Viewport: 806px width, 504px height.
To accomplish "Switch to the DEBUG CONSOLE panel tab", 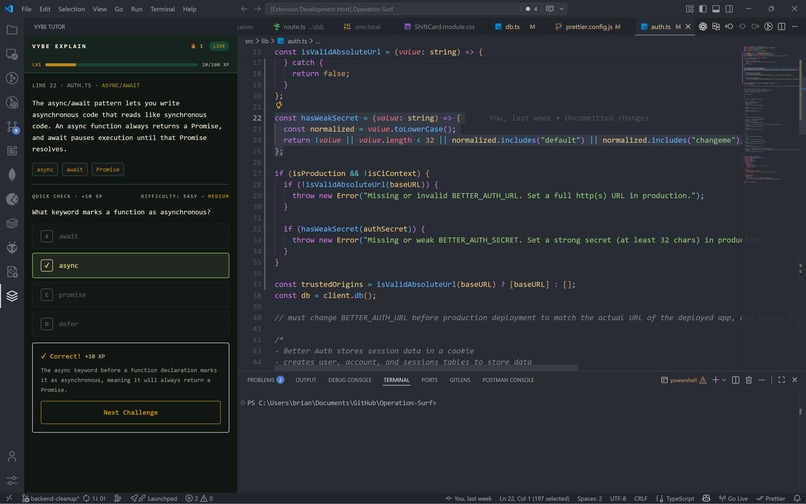I will (350, 380).
